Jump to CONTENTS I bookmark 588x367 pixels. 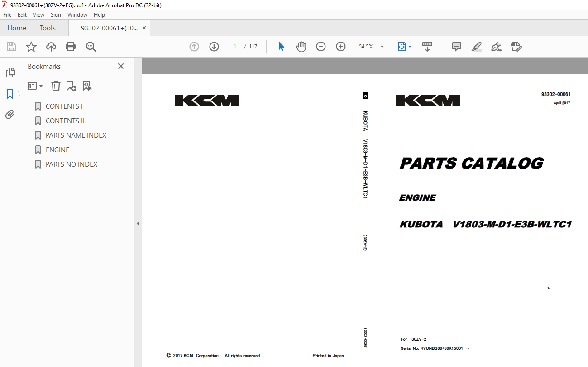(x=64, y=106)
